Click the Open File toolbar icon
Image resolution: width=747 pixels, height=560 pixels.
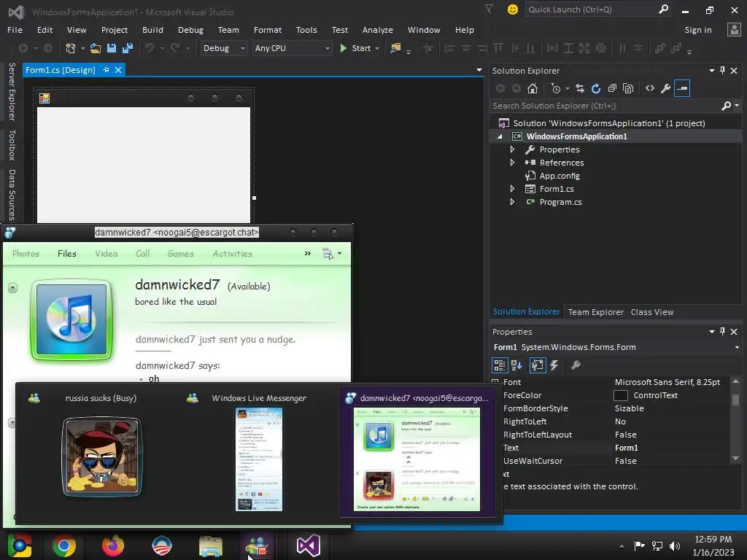(96, 48)
